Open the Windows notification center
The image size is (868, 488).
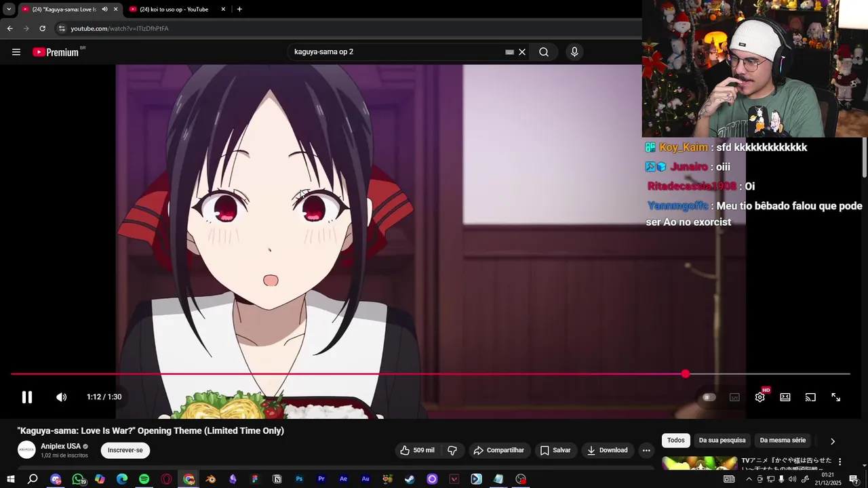coord(854,479)
